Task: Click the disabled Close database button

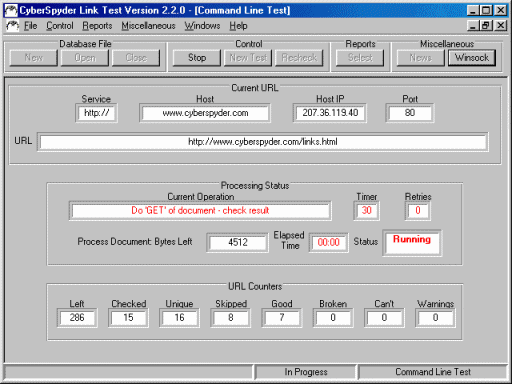Action: click(136, 58)
